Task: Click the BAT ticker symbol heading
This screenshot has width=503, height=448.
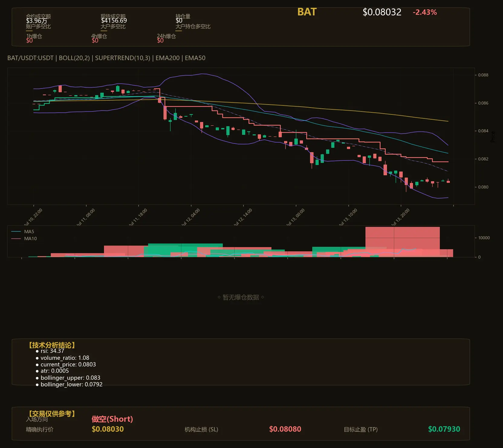Action: click(307, 12)
